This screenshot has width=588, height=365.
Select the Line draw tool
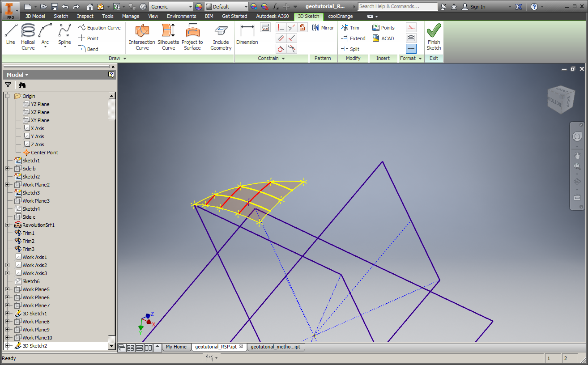[x=11, y=35]
